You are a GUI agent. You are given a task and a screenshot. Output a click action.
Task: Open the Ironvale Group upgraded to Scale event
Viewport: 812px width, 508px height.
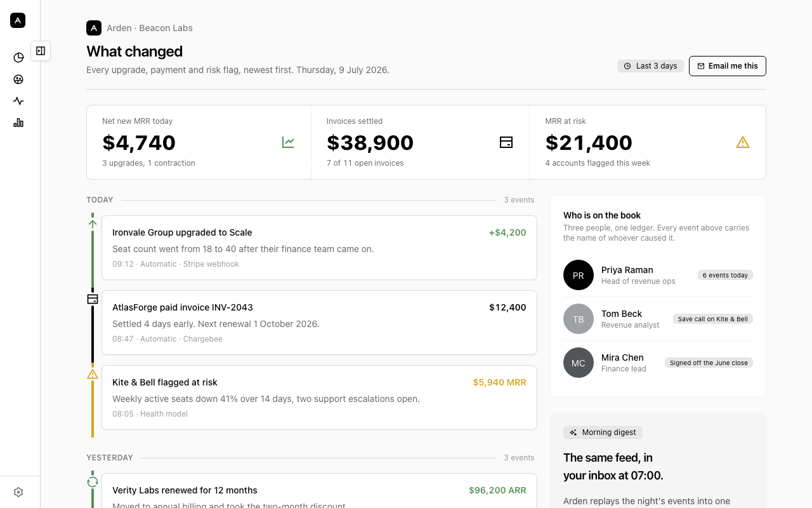coord(319,248)
